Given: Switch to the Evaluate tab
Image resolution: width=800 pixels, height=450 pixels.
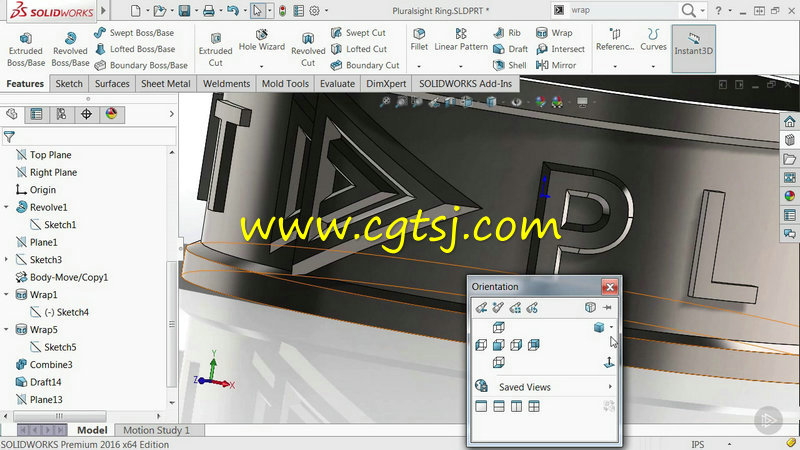Looking at the screenshot, I should [x=337, y=84].
